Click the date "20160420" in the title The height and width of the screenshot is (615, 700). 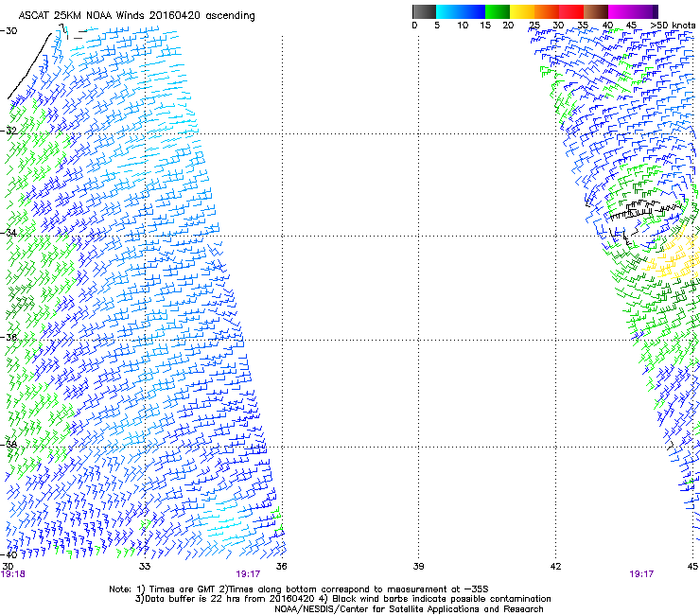click(175, 16)
